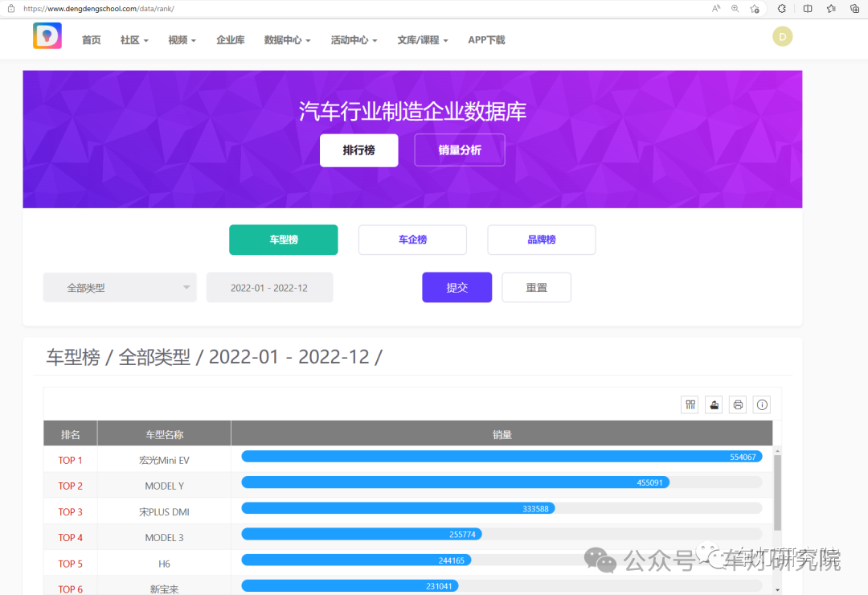
Task: Click the TOP 2 rank cell
Action: [70, 486]
